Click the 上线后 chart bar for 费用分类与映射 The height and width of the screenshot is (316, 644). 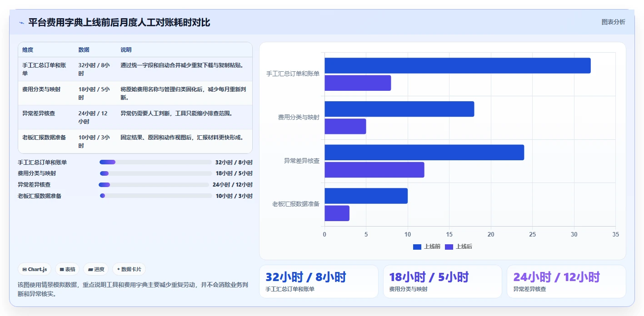click(x=345, y=126)
